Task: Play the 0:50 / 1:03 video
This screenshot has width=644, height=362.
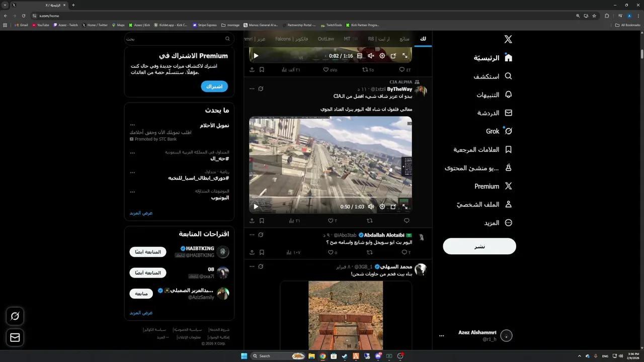Action: [x=256, y=207]
